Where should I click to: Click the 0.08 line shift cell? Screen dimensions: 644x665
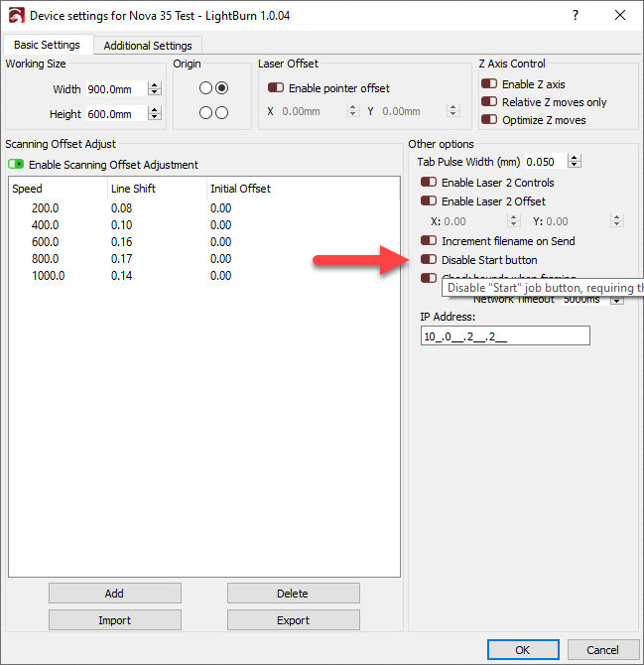(121, 208)
